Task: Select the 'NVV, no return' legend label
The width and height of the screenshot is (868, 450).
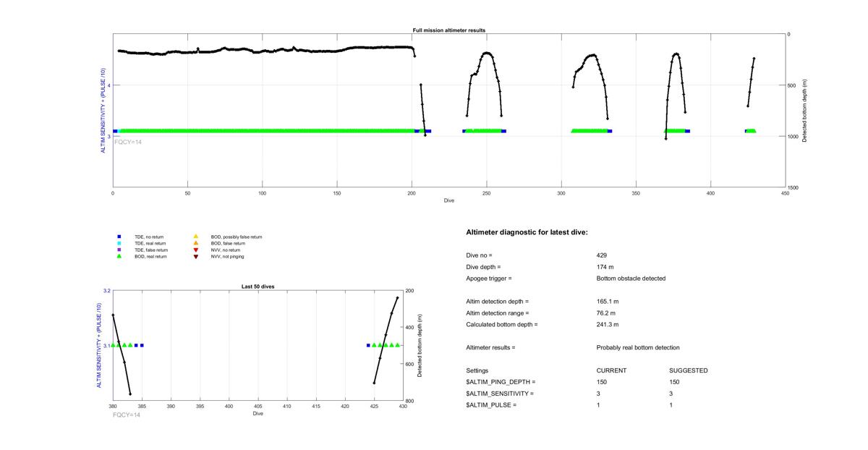Action: [226, 250]
